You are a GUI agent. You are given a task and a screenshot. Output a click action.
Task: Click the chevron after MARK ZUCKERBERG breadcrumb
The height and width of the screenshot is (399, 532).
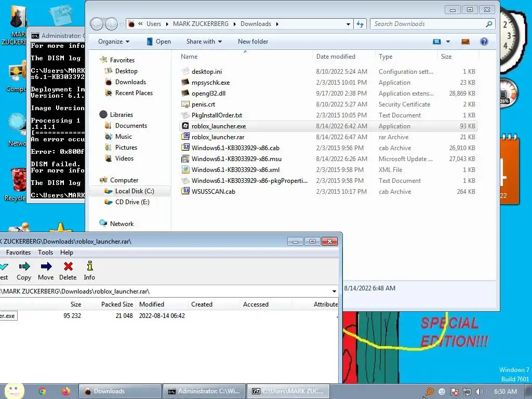click(234, 24)
